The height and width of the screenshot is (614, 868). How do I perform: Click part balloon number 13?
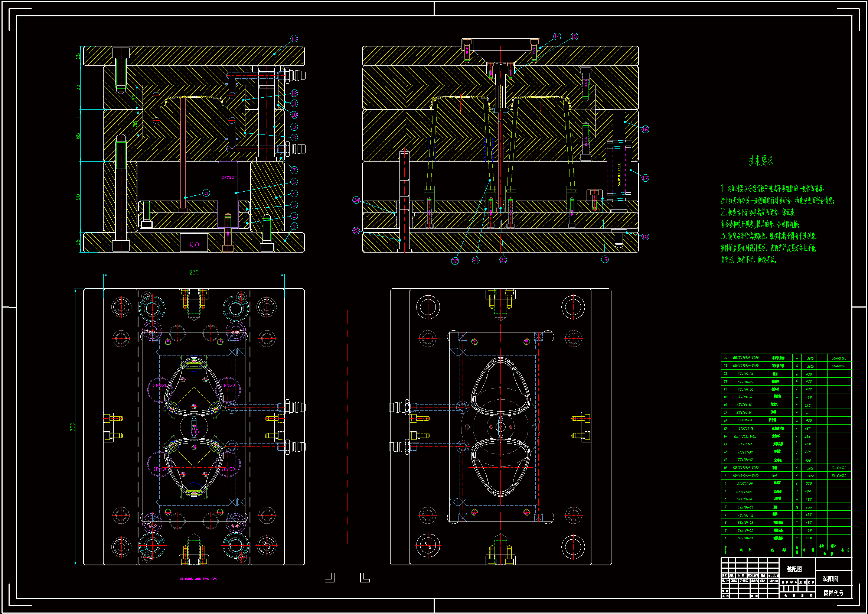294,39
